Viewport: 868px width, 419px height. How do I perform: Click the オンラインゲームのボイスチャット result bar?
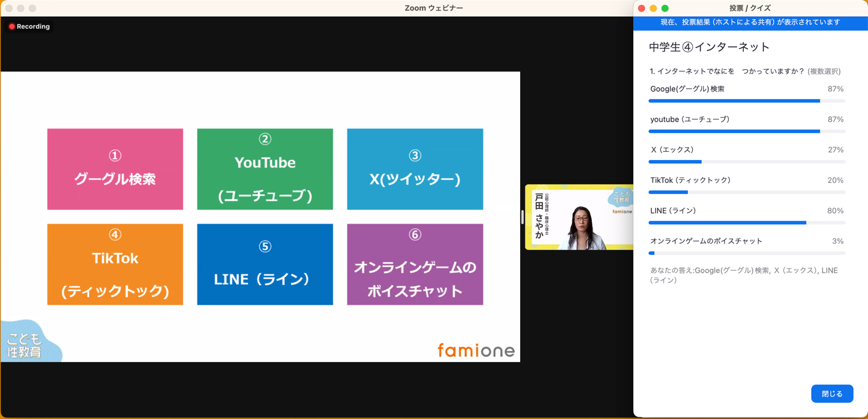[x=747, y=253]
